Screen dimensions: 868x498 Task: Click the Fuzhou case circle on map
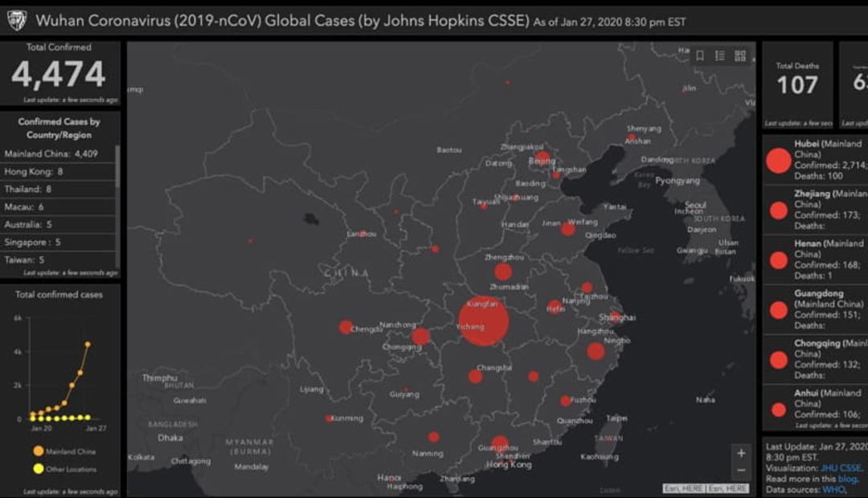565,401
